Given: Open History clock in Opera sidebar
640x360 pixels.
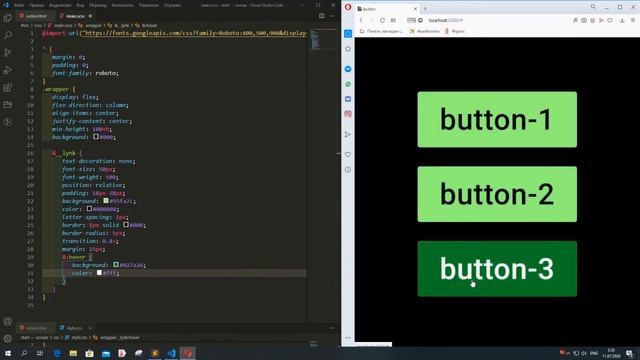Looking at the screenshot, I should click(x=348, y=169).
